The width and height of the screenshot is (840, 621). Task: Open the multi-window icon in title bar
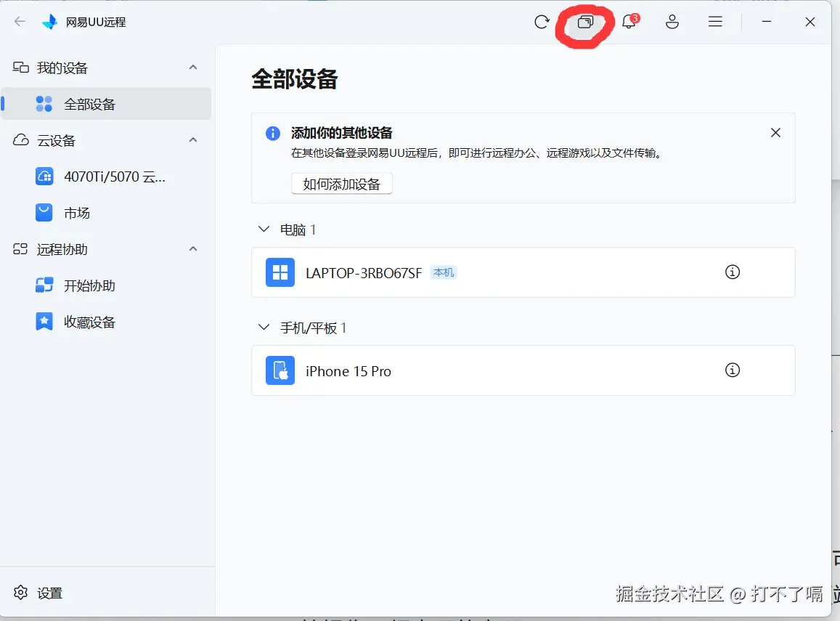pos(585,22)
